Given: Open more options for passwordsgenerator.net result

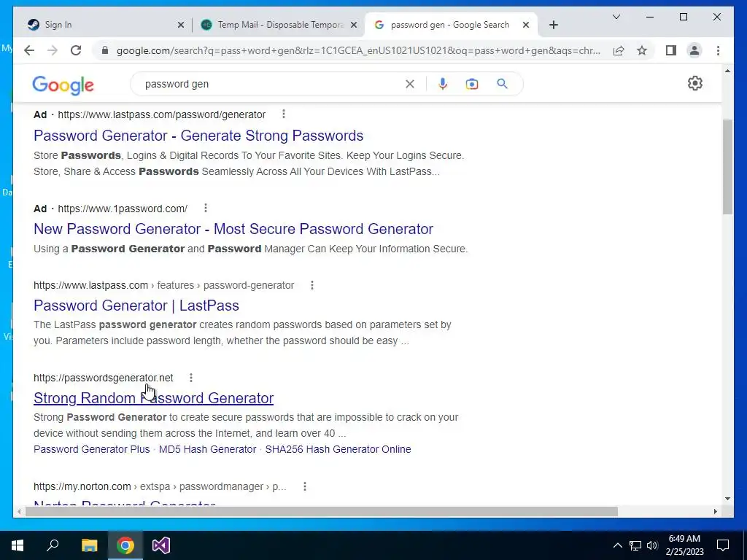Looking at the screenshot, I should point(191,378).
